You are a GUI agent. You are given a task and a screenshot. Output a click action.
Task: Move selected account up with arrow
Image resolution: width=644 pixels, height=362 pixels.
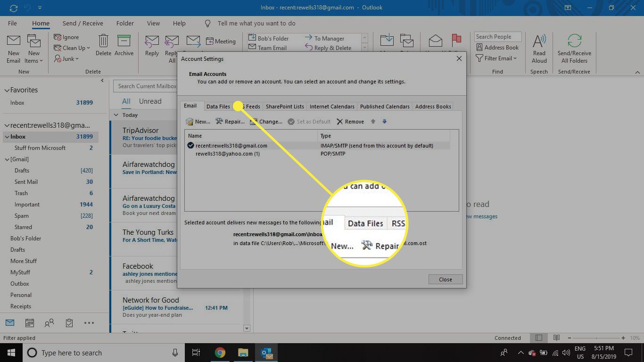tap(373, 122)
